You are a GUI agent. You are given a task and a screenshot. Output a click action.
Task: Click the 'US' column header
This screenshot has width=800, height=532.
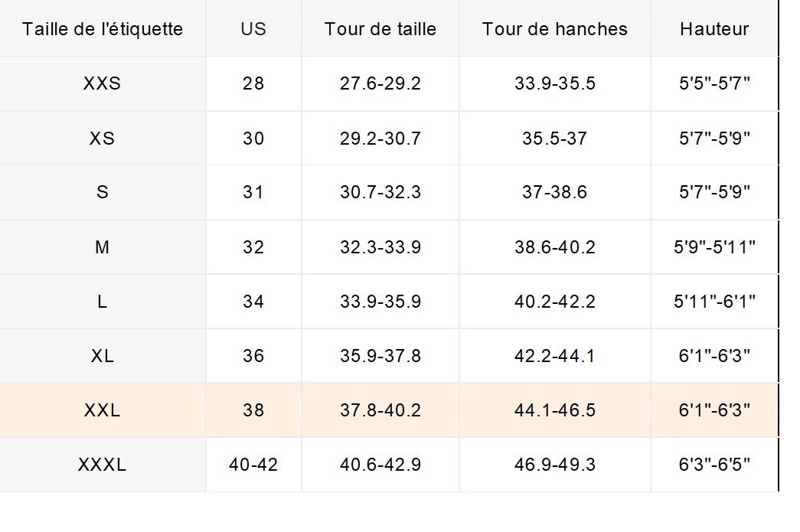(253, 29)
